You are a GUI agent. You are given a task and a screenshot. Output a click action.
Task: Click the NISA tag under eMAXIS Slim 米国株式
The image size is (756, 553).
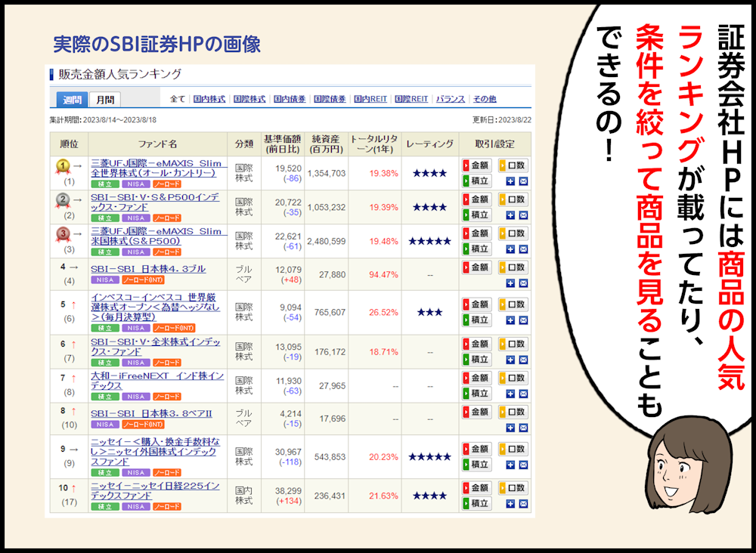[136, 252]
